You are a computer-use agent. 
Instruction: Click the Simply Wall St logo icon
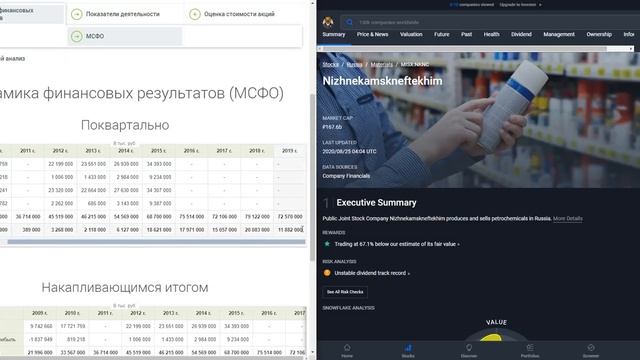tap(328, 22)
